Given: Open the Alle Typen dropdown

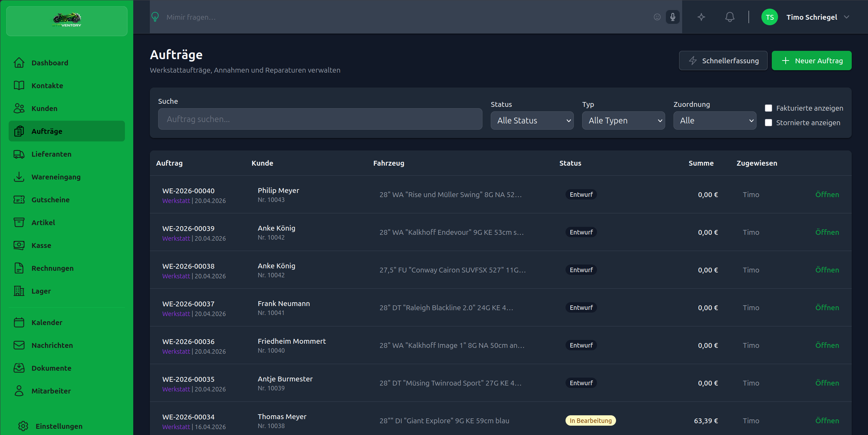Looking at the screenshot, I should (623, 120).
